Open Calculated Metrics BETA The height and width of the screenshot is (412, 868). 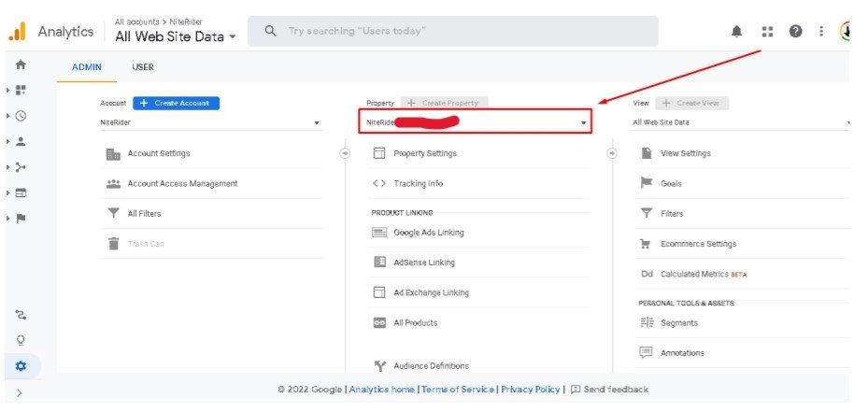[x=704, y=274]
